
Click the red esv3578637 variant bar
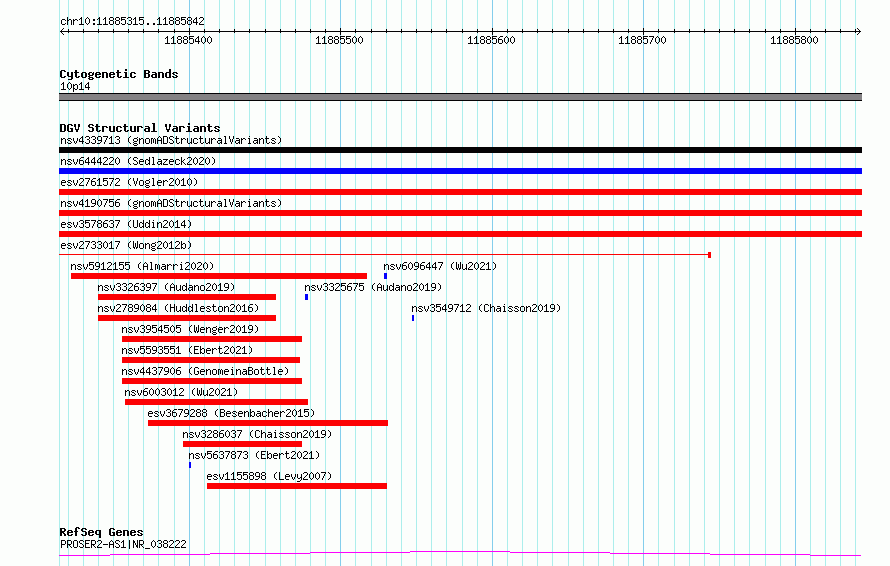460,234
